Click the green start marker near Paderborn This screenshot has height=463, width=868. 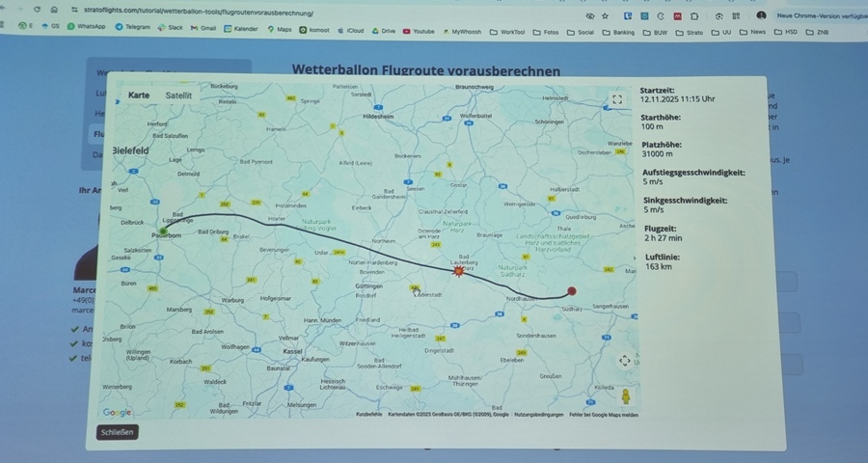point(164,231)
